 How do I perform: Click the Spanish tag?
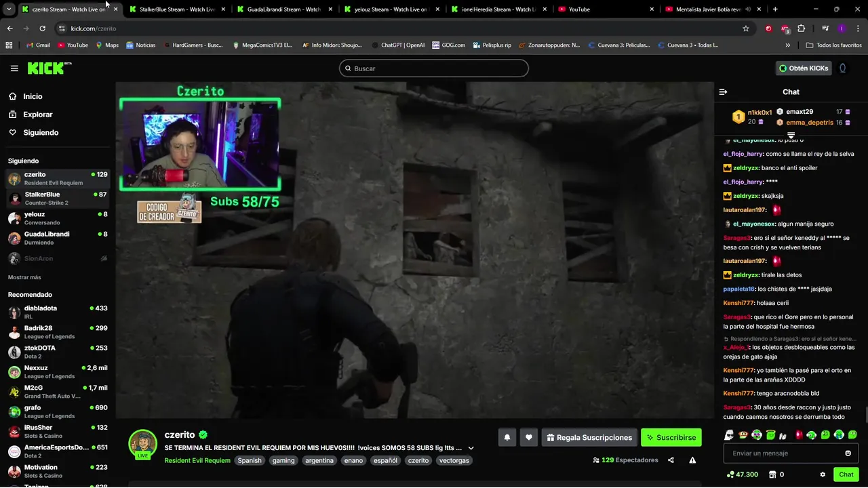(249, 461)
